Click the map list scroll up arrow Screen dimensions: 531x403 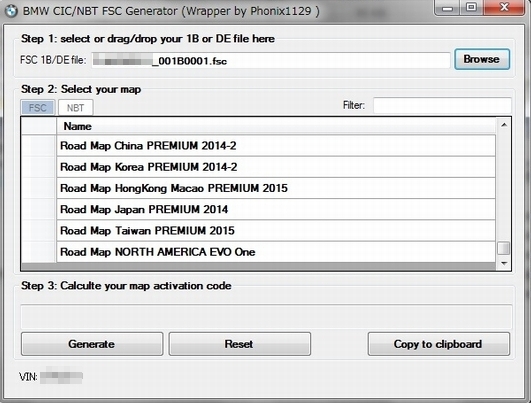tap(504, 125)
